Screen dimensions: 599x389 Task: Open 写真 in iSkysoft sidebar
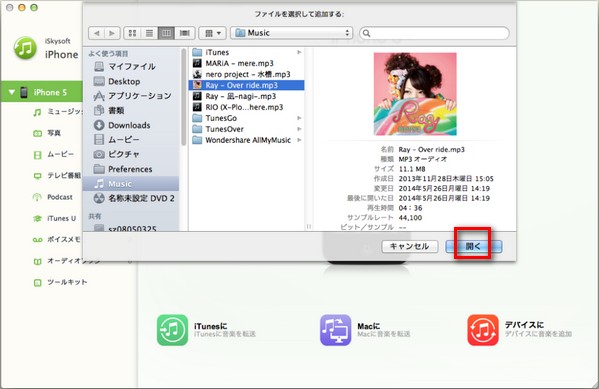pyautogui.click(x=47, y=133)
